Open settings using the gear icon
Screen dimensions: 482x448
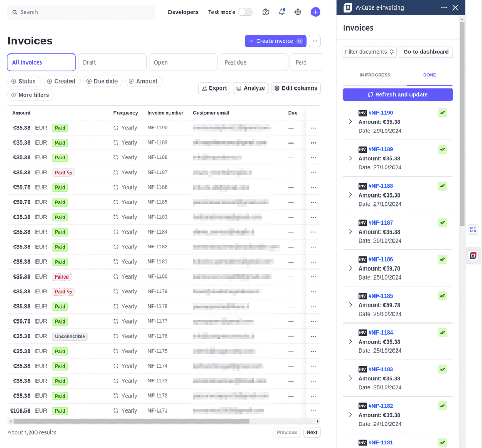coord(298,12)
